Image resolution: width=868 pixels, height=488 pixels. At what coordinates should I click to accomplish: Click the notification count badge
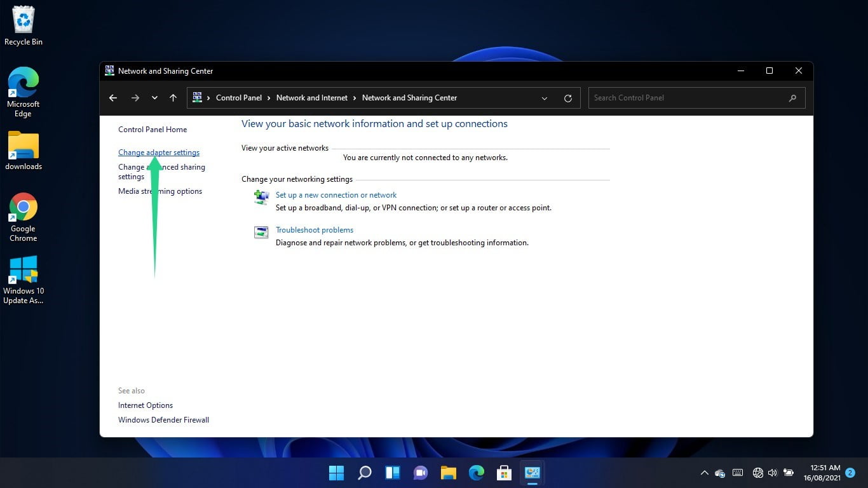850,473
